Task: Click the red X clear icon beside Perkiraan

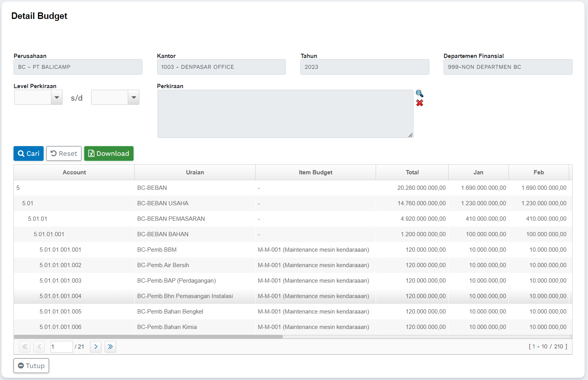Action: (419, 103)
